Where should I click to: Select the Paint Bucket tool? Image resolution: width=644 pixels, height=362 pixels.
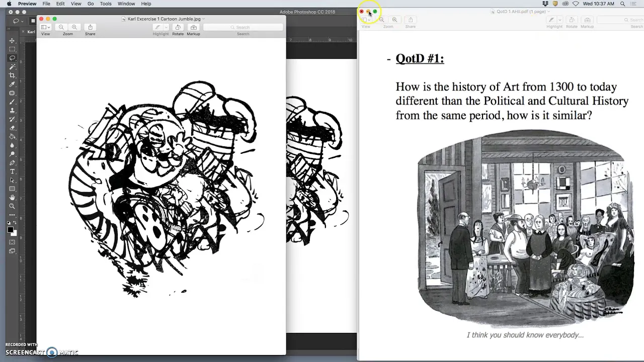tap(12, 136)
